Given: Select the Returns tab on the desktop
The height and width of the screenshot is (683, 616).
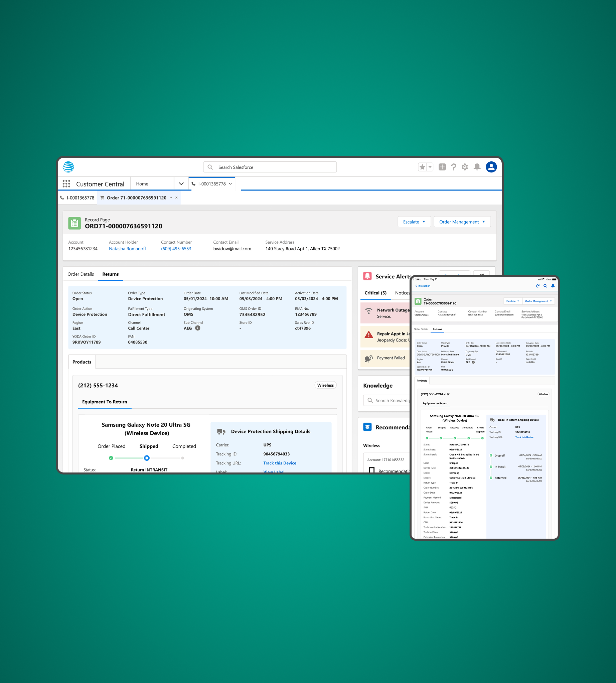Looking at the screenshot, I should pos(110,274).
